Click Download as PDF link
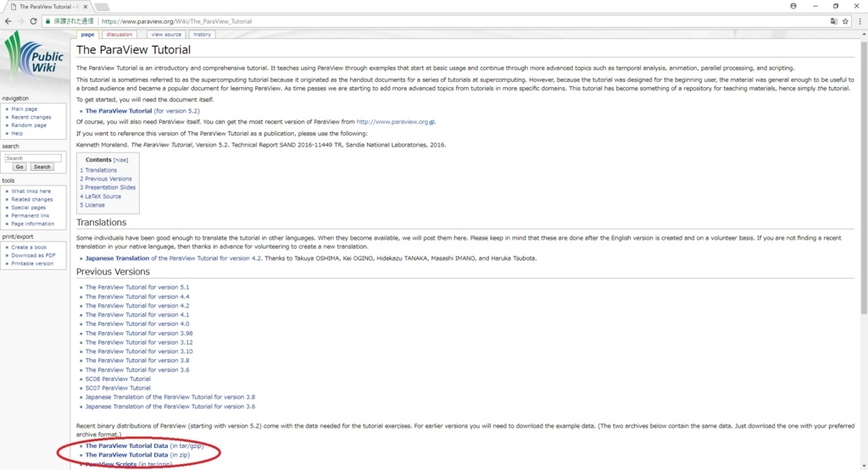Viewport: 868px width, 470px height. (x=33, y=256)
